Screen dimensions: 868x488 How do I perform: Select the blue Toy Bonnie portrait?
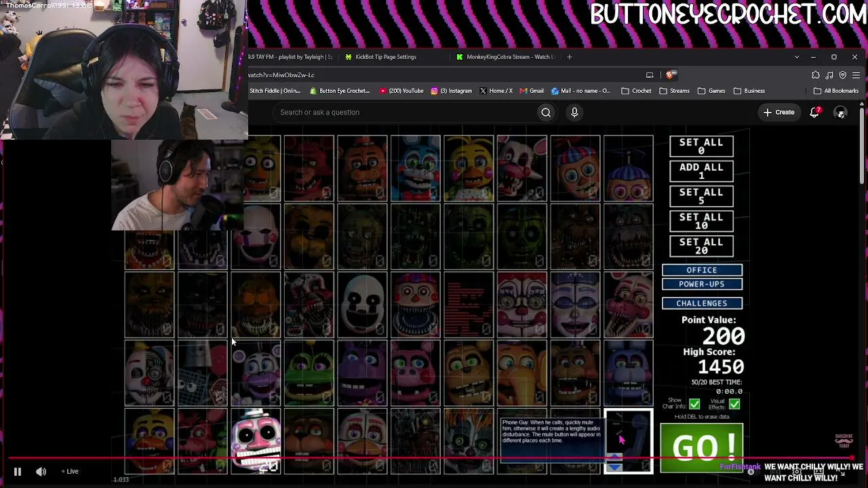(415, 169)
